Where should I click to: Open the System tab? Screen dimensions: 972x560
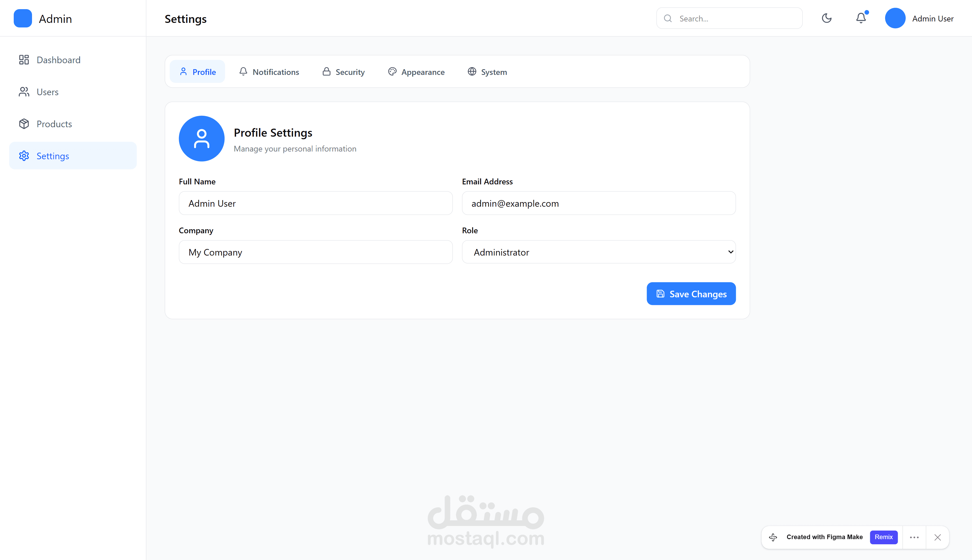[487, 72]
